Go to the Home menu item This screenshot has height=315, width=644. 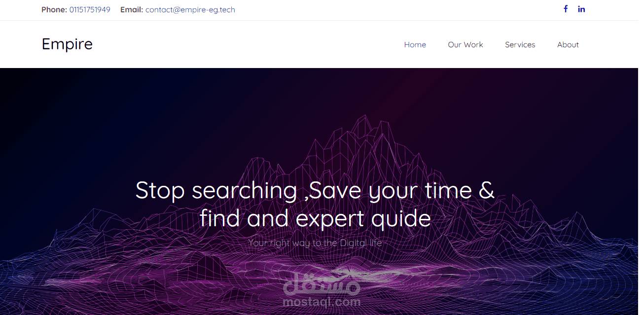coord(415,45)
